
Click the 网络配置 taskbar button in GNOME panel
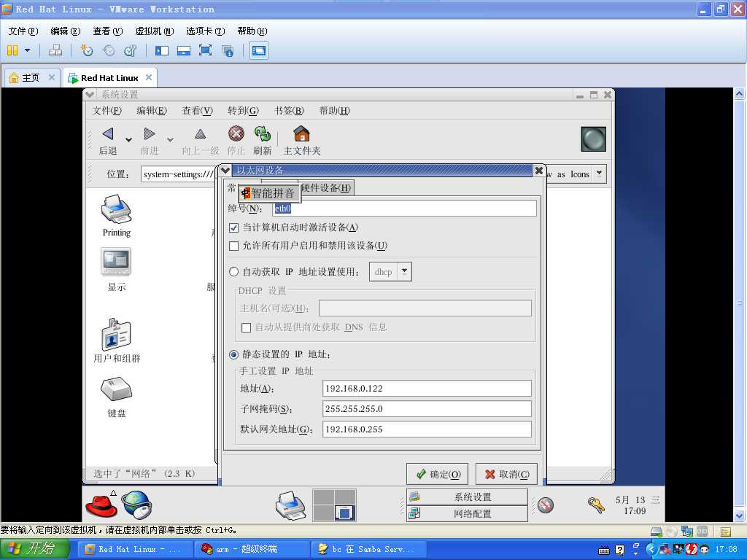[467, 514]
